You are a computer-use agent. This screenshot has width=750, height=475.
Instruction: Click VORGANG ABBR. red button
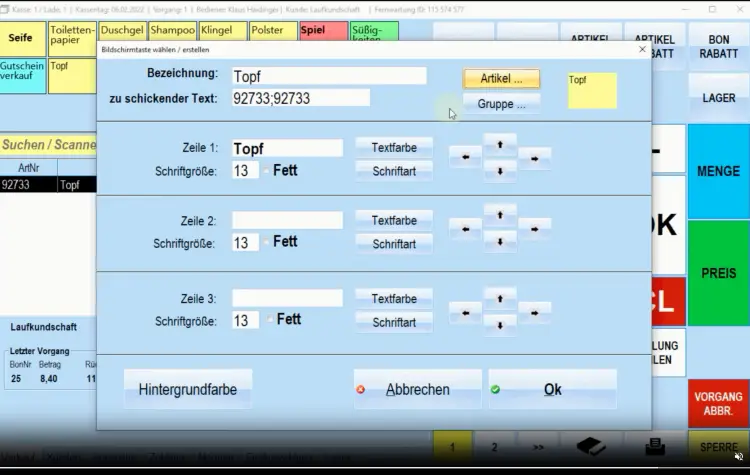pyautogui.click(x=718, y=403)
